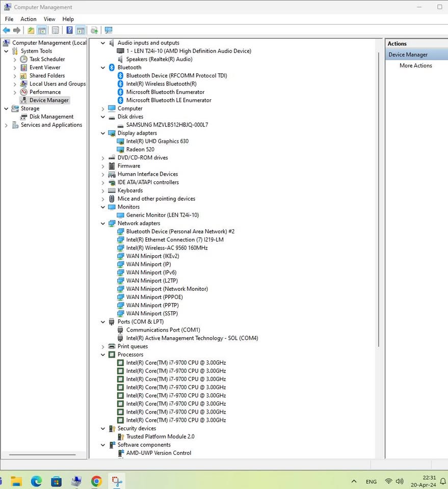Click the Computer Management (Local) root icon
The image size is (448, 489).
(7, 43)
